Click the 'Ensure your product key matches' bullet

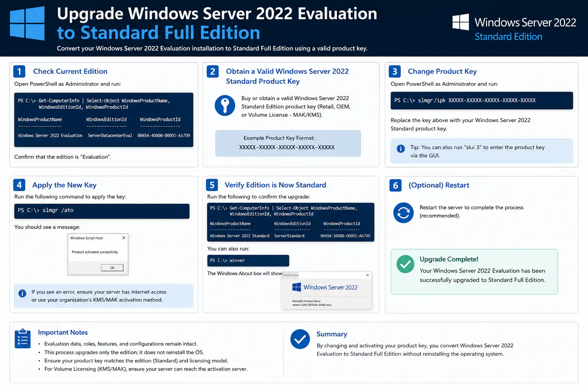[136, 361]
